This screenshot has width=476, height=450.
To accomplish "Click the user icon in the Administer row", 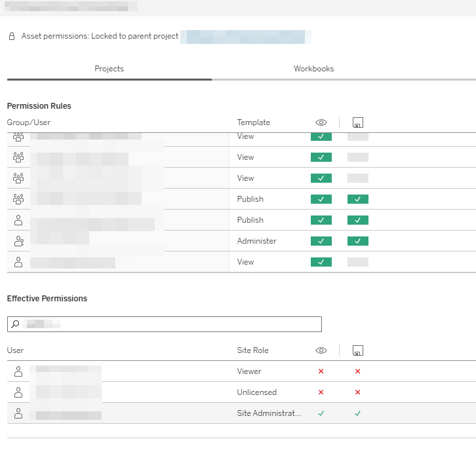I will tap(18, 241).
